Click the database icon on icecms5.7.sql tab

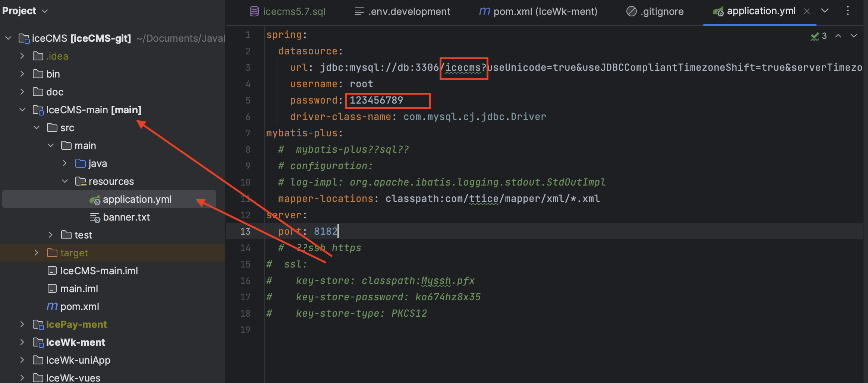254,12
